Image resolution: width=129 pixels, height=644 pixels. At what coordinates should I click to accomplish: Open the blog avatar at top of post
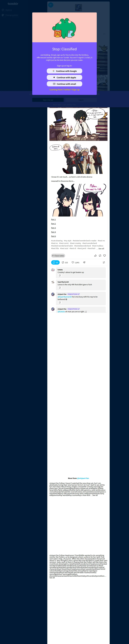[x=78, y=7]
